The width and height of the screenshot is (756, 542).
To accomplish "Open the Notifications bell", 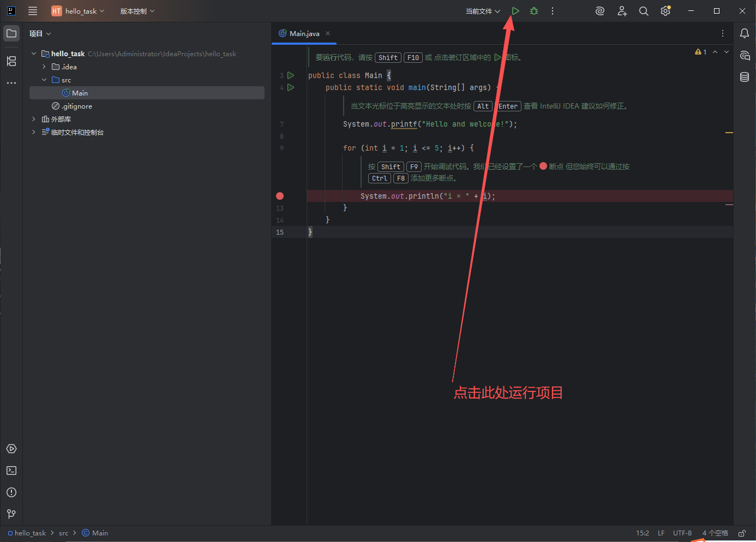I will pyautogui.click(x=745, y=33).
